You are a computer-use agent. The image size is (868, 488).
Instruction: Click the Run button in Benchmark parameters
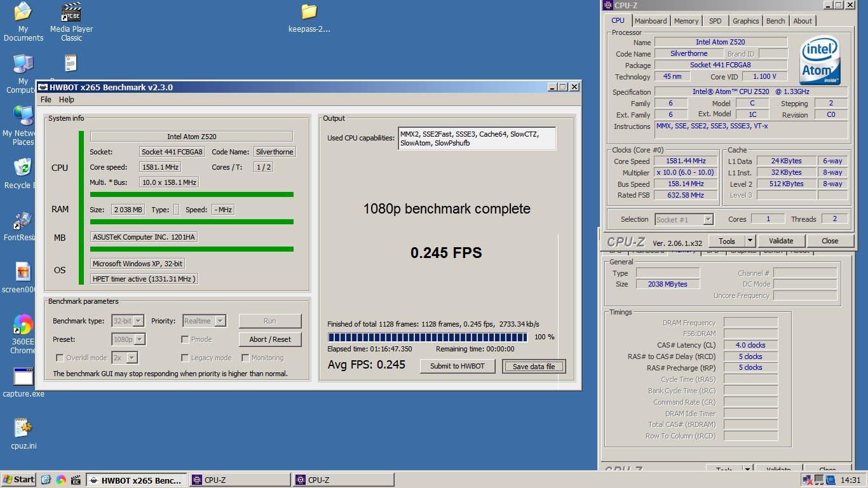tap(270, 321)
